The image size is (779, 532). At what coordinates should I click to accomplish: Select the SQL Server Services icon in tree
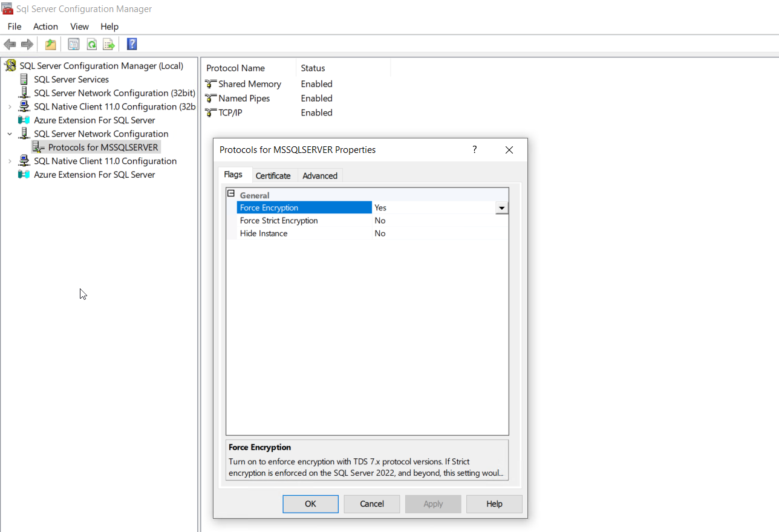click(x=24, y=79)
